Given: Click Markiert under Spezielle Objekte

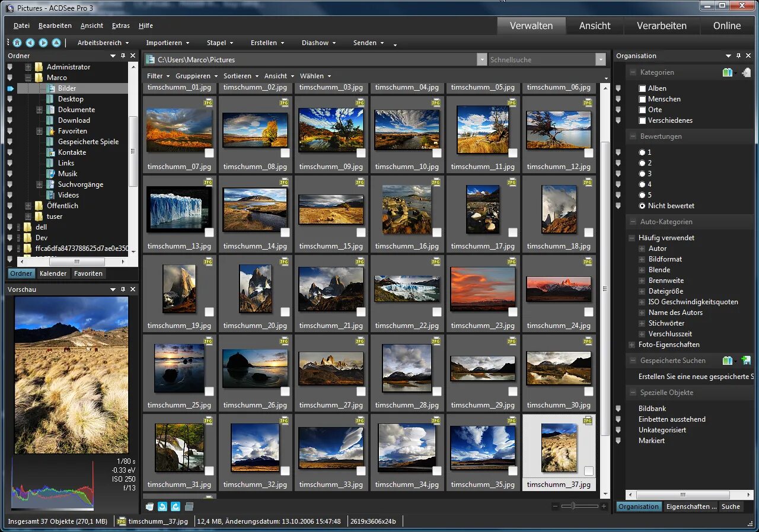Looking at the screenshot, I should (x=652, y=441).
